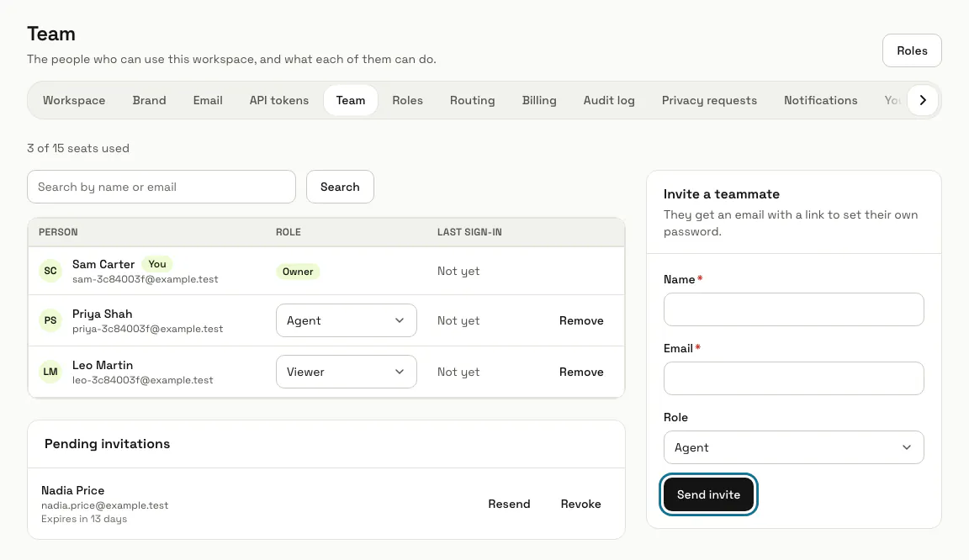Click the Invite a teammate heading
This screenshot has width=969, height=560.
[x=721, y=194]
